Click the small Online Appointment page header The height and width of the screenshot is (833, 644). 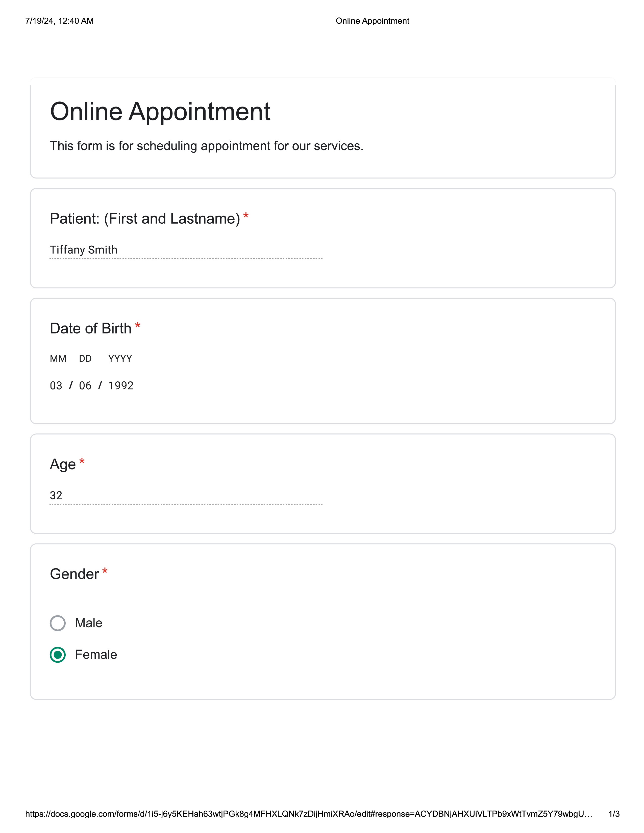[x=372, y=21]
